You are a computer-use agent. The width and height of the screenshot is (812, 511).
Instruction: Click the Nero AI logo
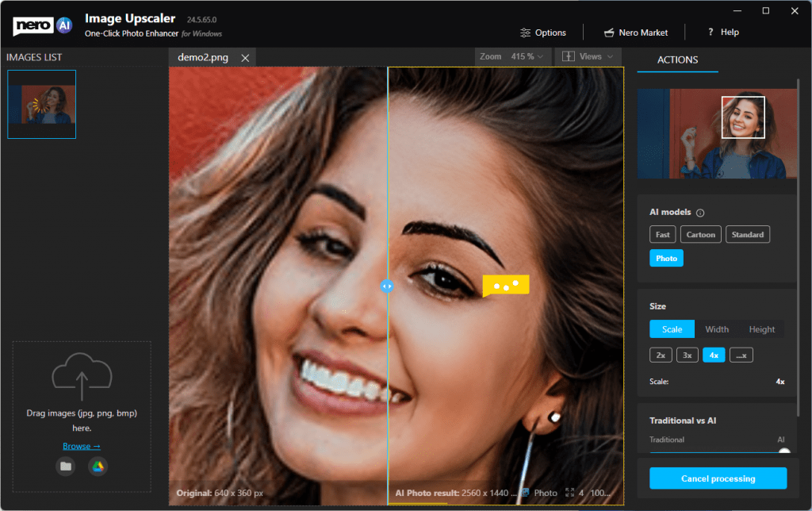(x=43, y=26)
